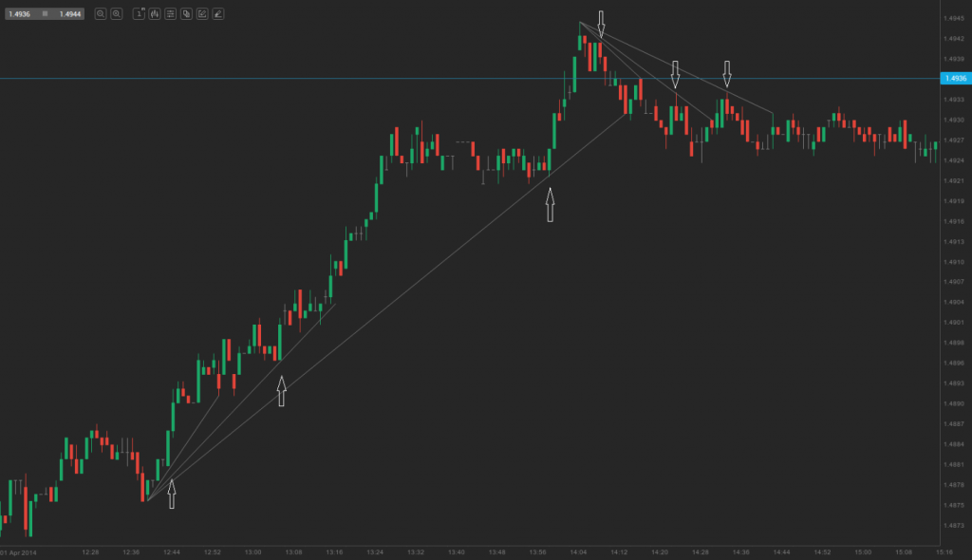Click the 1.4921 price axis label

point(953,181)
